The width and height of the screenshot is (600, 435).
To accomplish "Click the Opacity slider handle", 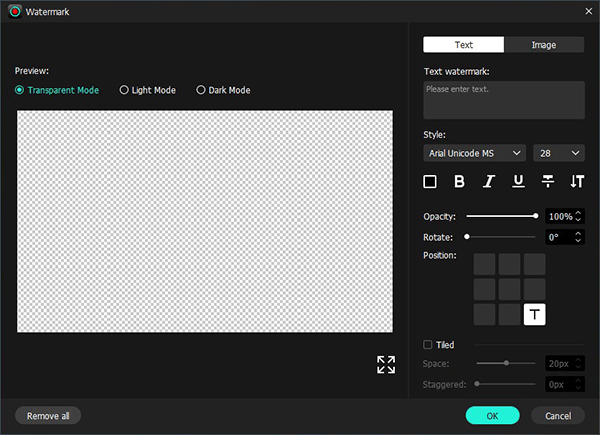I will 536,216.
